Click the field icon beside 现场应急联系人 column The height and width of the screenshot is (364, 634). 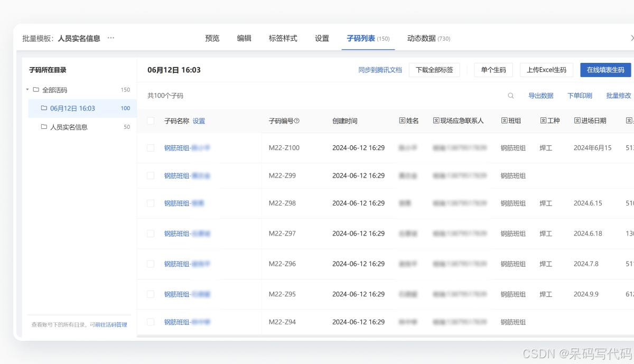click(x=436, y=121)
